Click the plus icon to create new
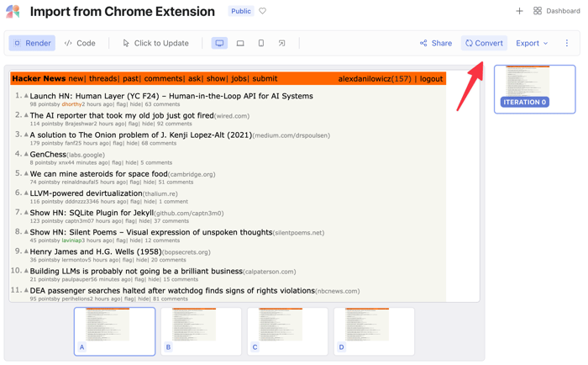 [x=519, y=11]
